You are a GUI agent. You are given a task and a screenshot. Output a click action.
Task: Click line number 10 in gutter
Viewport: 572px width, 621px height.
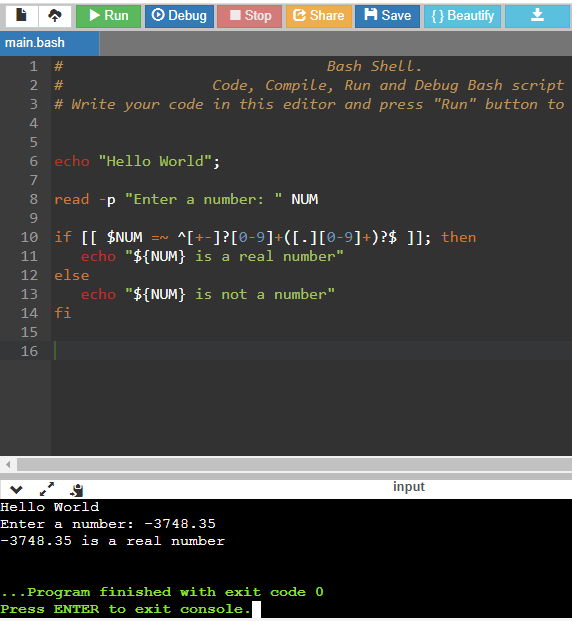(29, 237)
